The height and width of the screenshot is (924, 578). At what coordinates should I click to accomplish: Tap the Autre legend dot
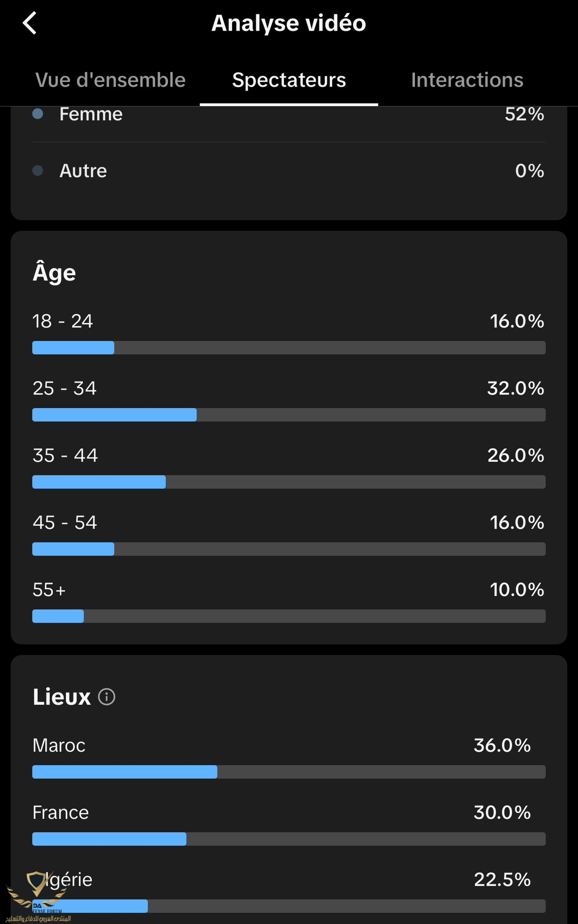(38, 171)
